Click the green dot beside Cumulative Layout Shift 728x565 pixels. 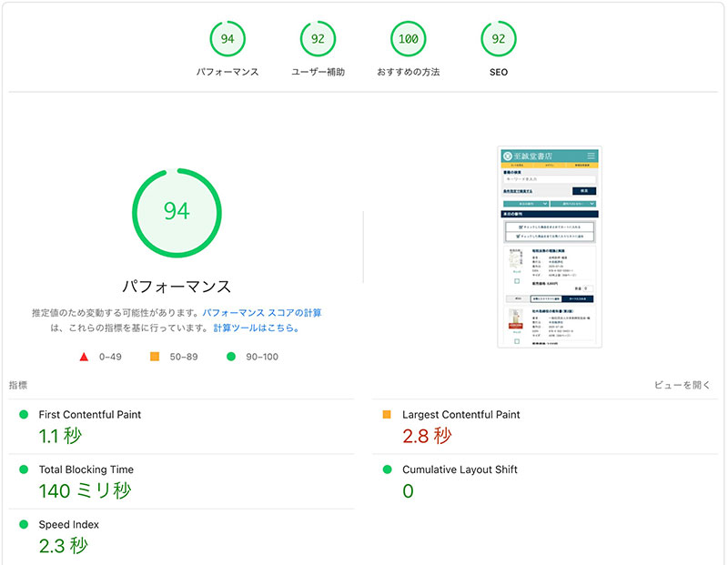click(388, 469)
